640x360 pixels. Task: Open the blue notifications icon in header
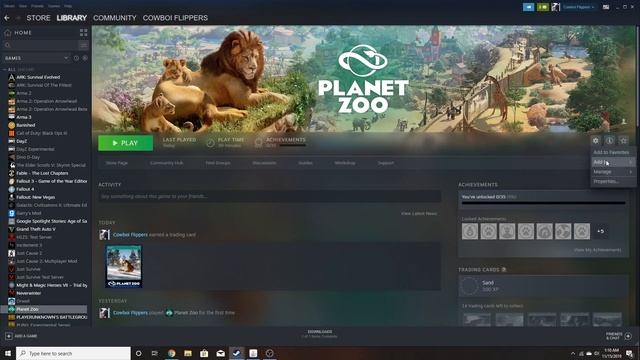(529, 7)
